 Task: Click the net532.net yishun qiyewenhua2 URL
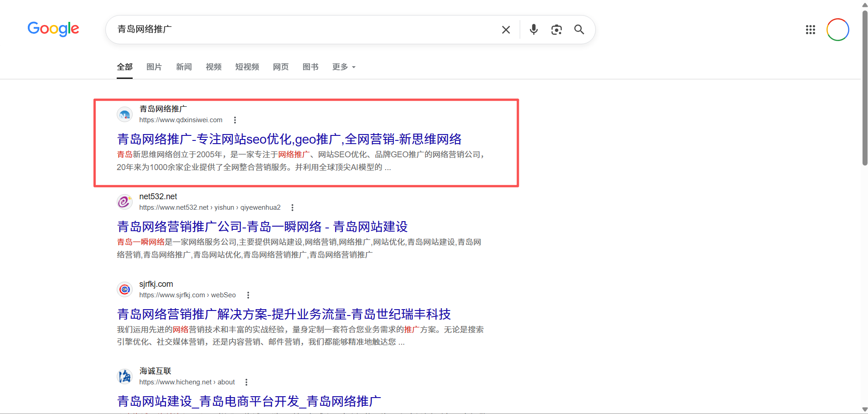[x=210, y=207]
